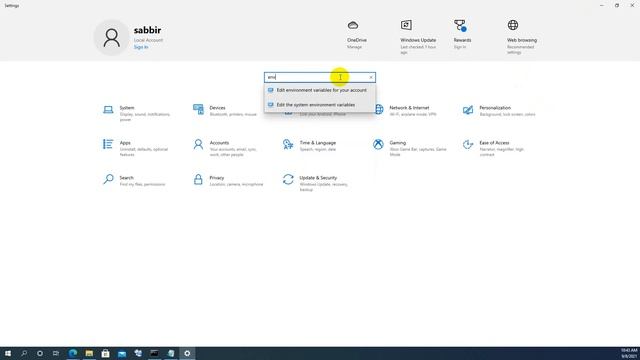
Task: Click the Local Account label
Action: [148, 40]
